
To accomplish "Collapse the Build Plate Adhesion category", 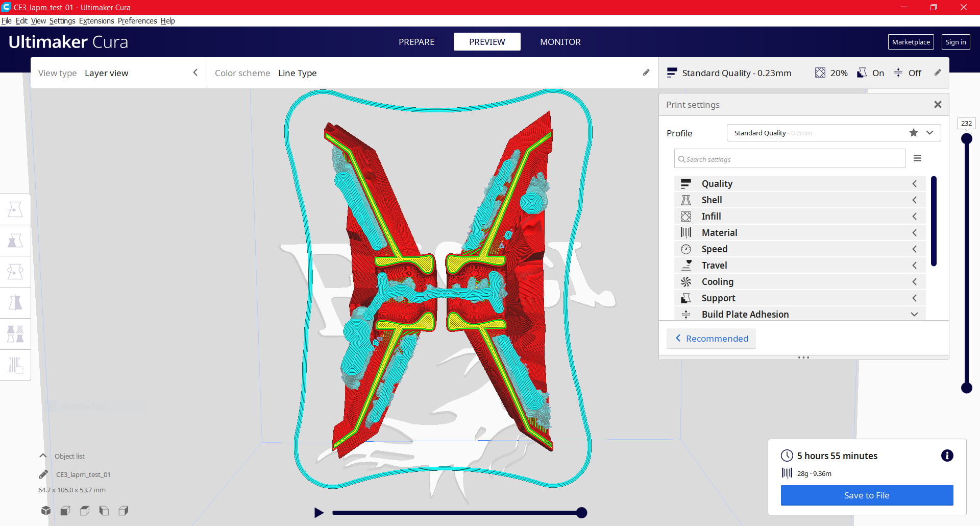I will [x=800, y=314].
